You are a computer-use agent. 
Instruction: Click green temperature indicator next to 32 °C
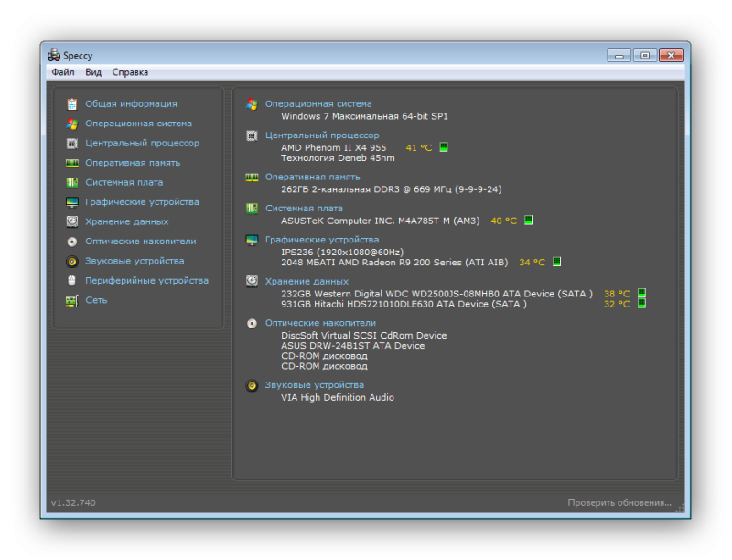point(642,304)
